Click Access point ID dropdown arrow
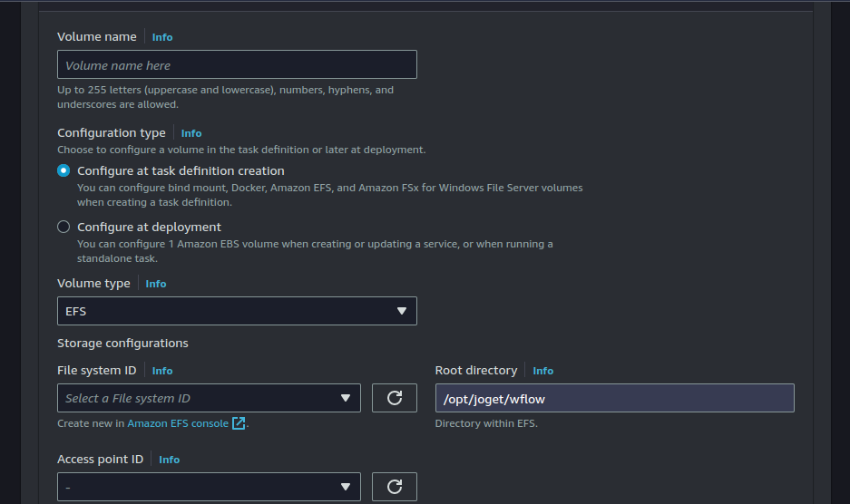Screen dimensions: 850x504 click(346, 487)
